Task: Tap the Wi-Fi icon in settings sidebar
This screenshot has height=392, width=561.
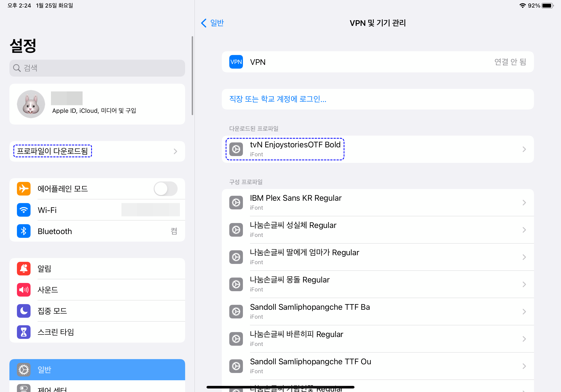Action: [24, 210]
